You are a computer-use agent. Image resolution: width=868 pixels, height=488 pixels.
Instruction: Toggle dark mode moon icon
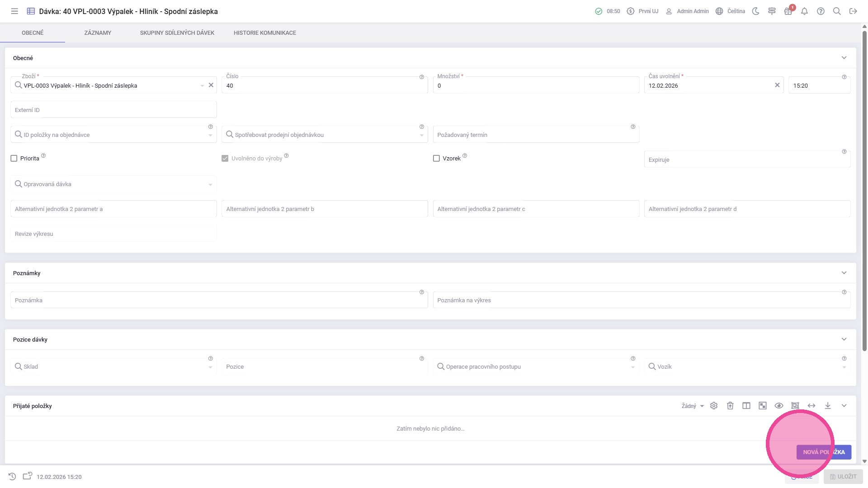pos(755,11)
